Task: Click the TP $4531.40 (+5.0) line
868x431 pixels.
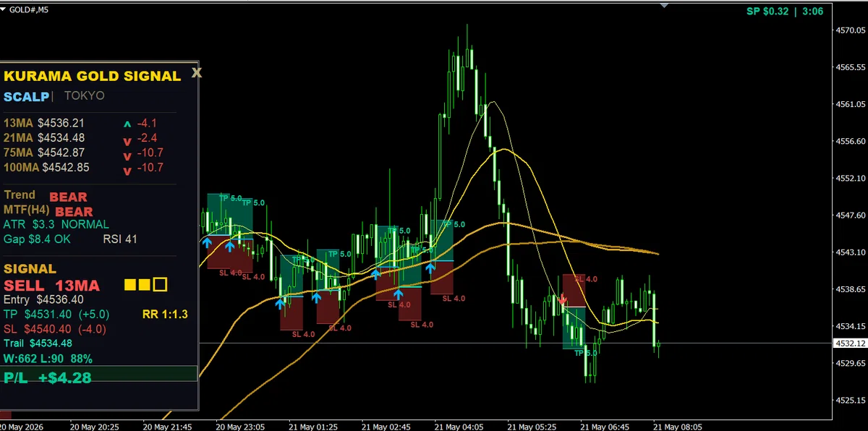Action: (x=56, y=314)
